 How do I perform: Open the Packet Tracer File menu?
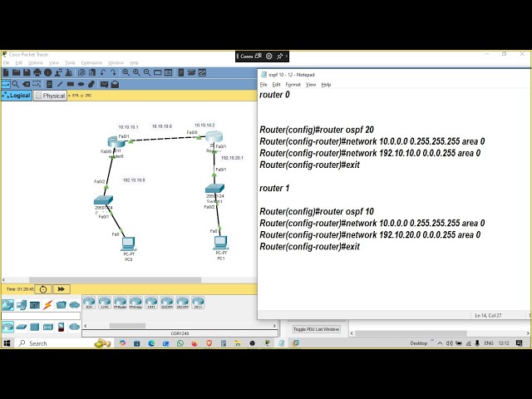point(6,63)
